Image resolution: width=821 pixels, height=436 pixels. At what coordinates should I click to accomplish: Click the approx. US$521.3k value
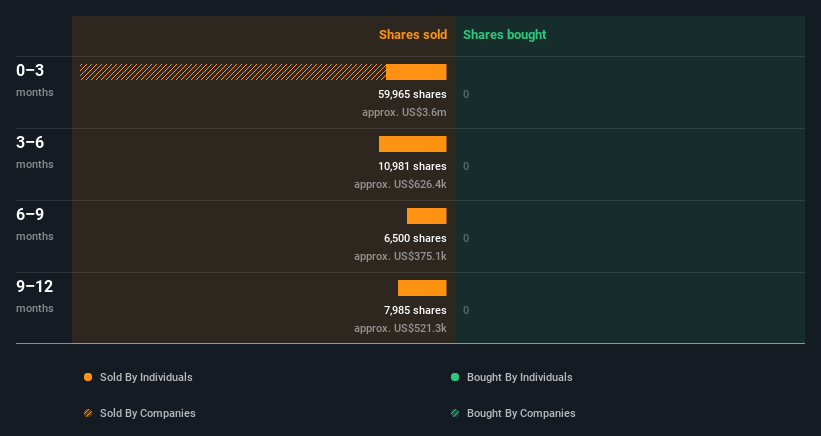[x=400, y=328]
